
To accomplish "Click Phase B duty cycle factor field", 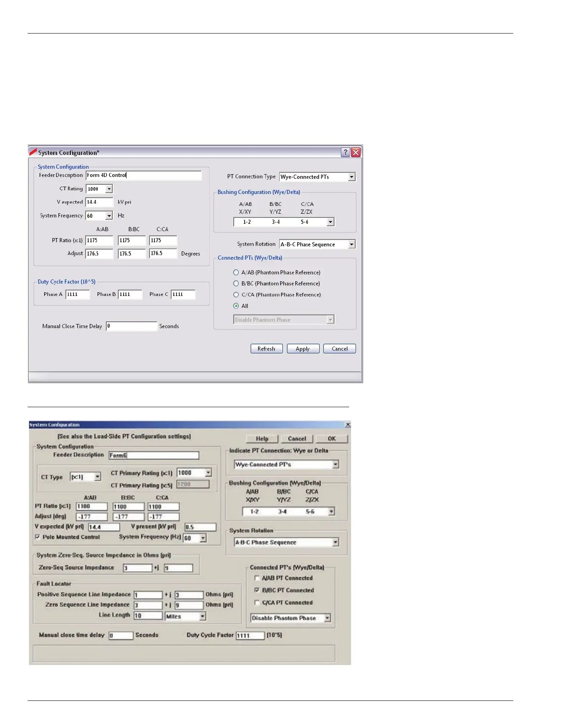I will (x=130, y=295).
